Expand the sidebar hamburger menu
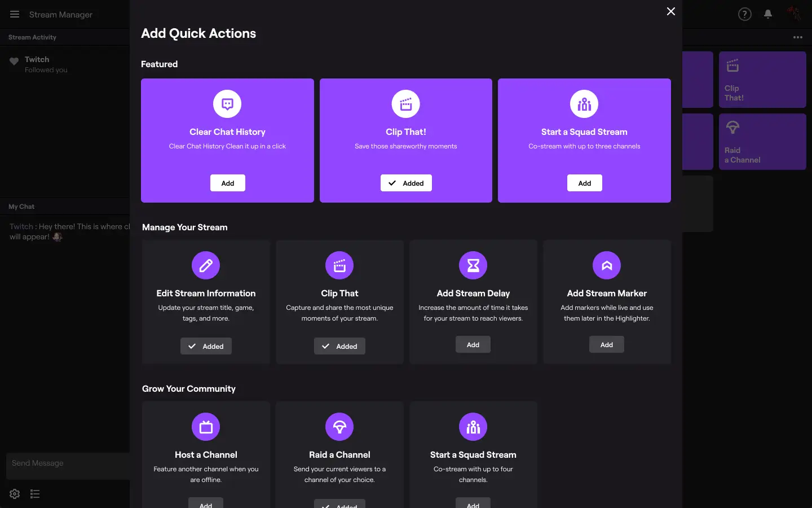The image size is (812, 508). pyautogui.click(x=15, y=14)
